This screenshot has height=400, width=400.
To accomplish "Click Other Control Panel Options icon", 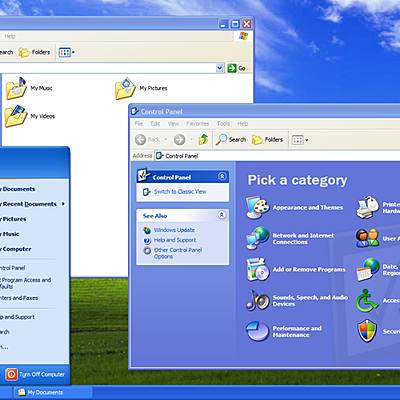I will pyautogui.click(x=147, y=250).
